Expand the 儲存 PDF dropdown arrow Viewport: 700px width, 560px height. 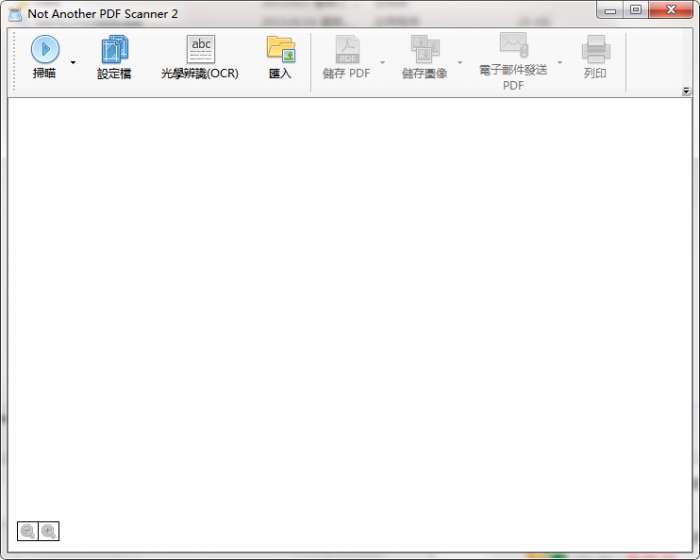[x=383, y=62]
